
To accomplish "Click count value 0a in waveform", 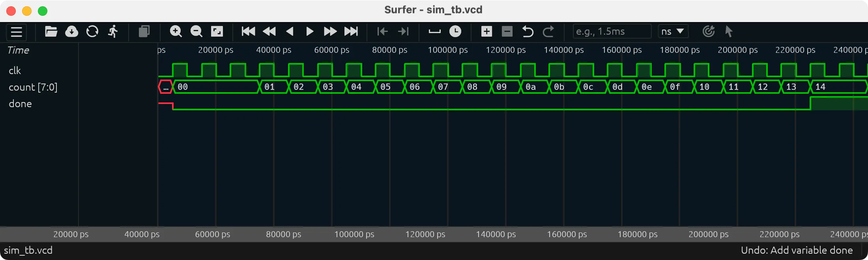I will 535,87.
